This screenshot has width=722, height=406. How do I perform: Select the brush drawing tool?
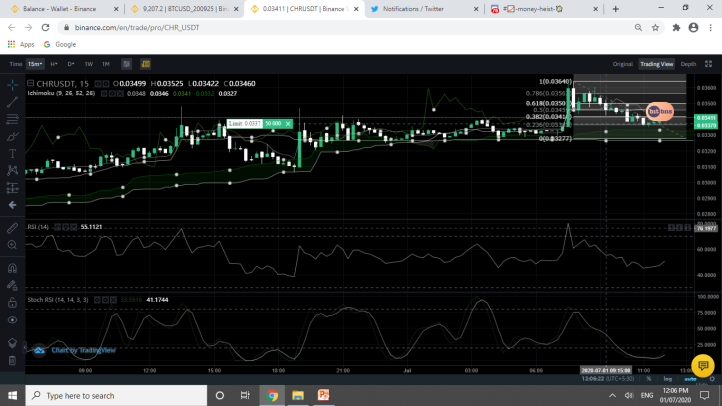12,136
